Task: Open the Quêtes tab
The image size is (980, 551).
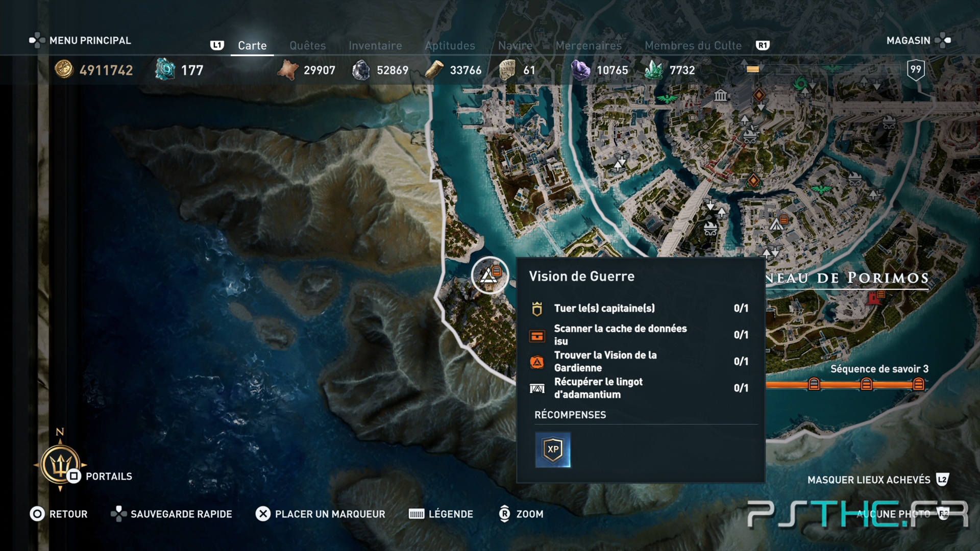Action: point(307,45)
